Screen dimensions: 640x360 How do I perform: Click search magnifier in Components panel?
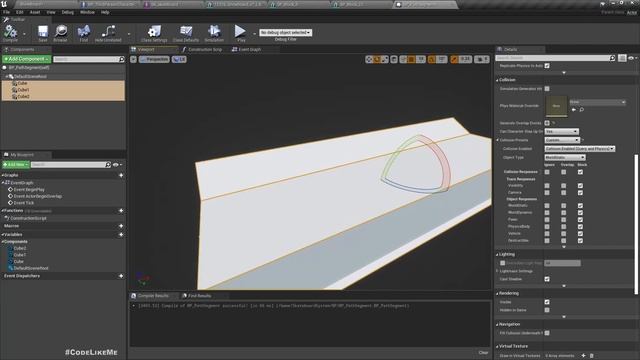(121, 60)
